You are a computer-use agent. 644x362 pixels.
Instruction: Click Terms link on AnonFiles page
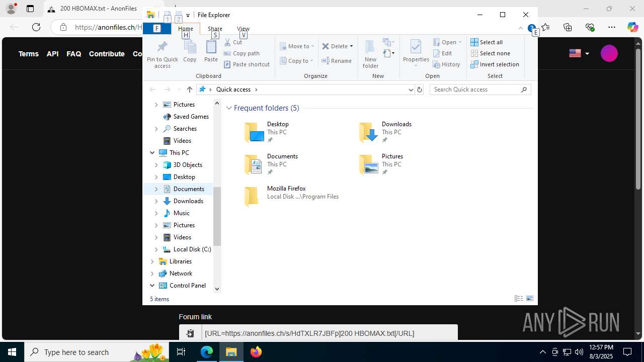(29, 54)
